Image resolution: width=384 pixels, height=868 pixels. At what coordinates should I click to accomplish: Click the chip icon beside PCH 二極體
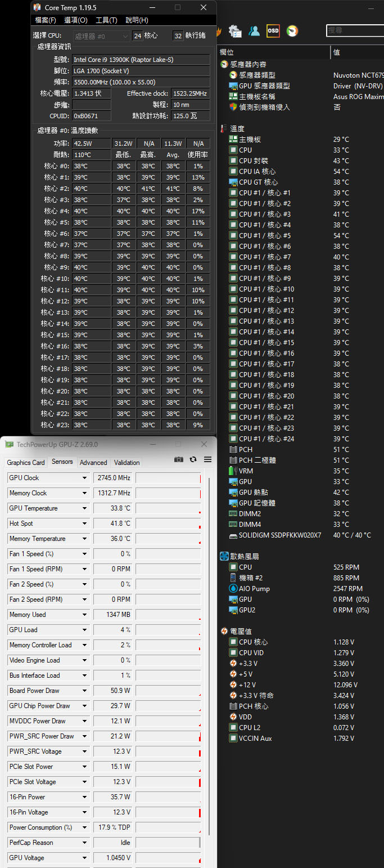click(x=234, y=460)
